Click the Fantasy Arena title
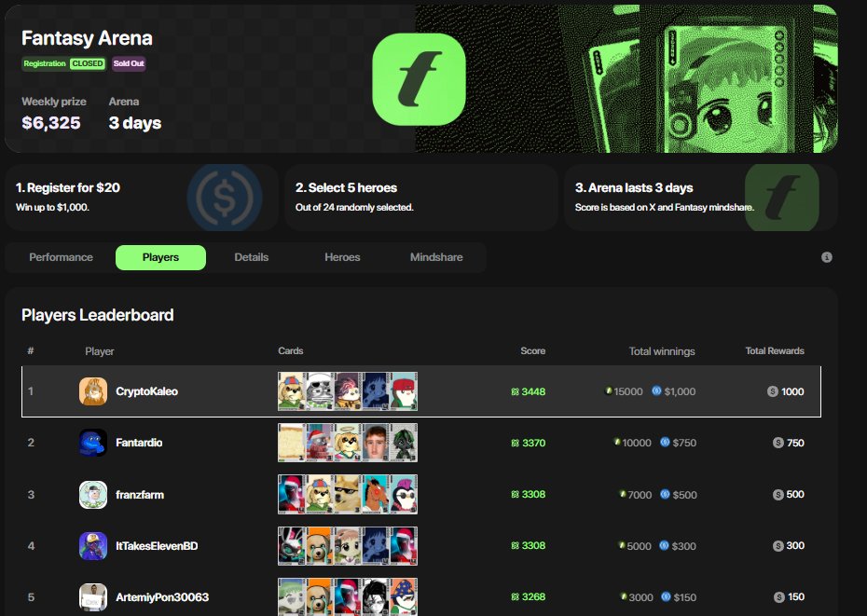867x616 pixels. click(87, 38)
